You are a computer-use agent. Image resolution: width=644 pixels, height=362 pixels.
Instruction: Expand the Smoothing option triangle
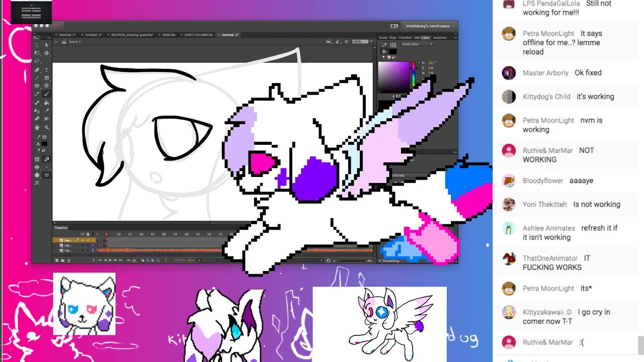click(x=380, y=261)
